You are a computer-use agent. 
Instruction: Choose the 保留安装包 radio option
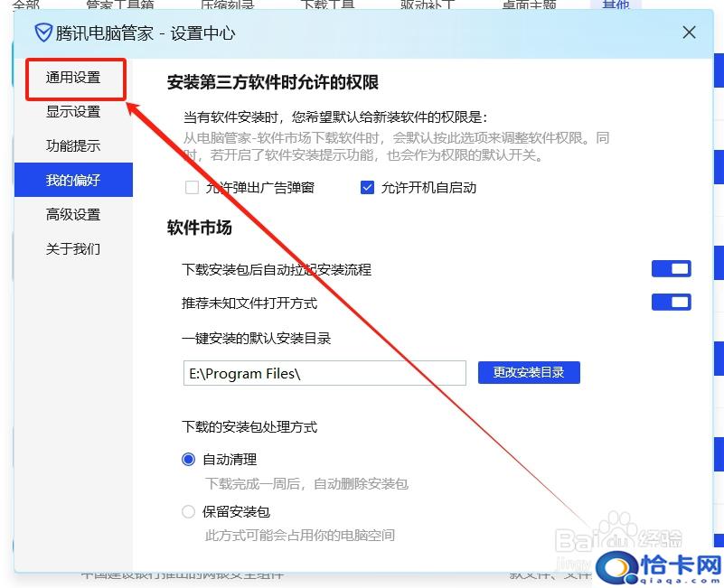tap(188, 511)
